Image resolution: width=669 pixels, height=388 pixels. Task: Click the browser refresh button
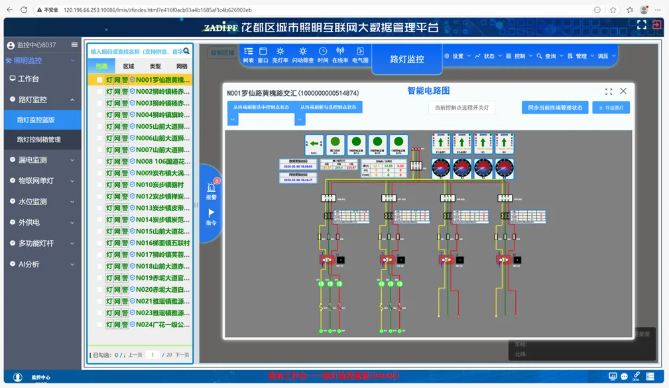click(24, 9)
